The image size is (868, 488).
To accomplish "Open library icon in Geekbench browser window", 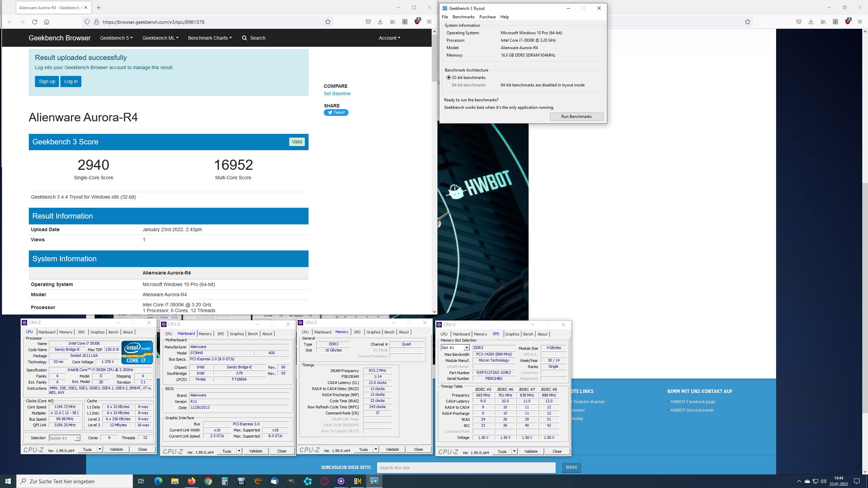I will coord(392,22).
